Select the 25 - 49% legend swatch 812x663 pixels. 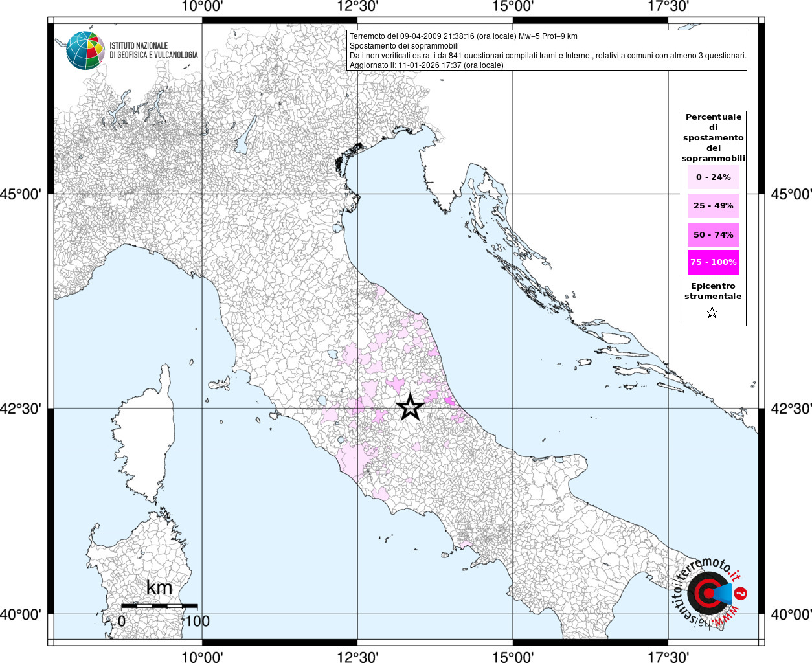coord(714,205)
